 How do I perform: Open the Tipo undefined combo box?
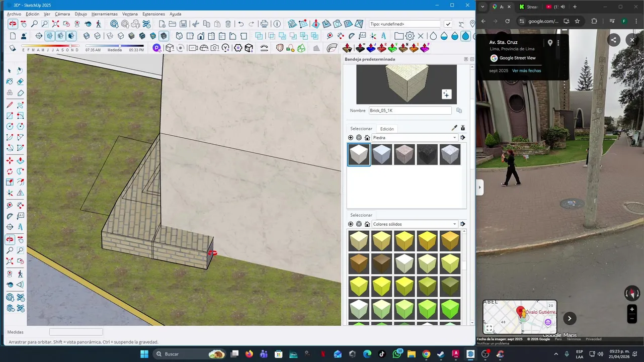[x=405, y=24]
